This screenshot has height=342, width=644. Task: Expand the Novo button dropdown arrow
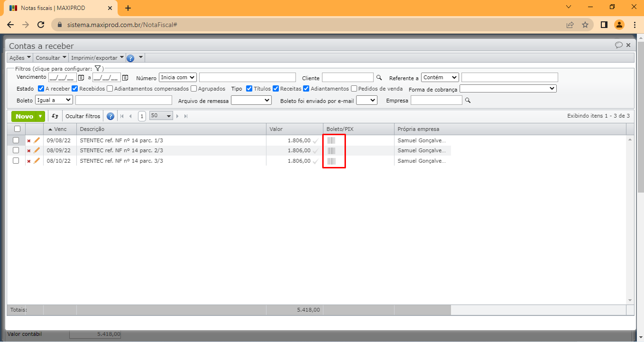tap(41, 116)
